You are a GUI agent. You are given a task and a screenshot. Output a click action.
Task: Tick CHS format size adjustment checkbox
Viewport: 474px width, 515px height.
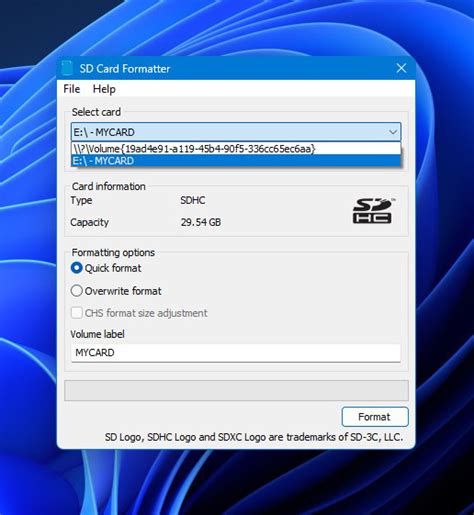click(x=77, y=313)
